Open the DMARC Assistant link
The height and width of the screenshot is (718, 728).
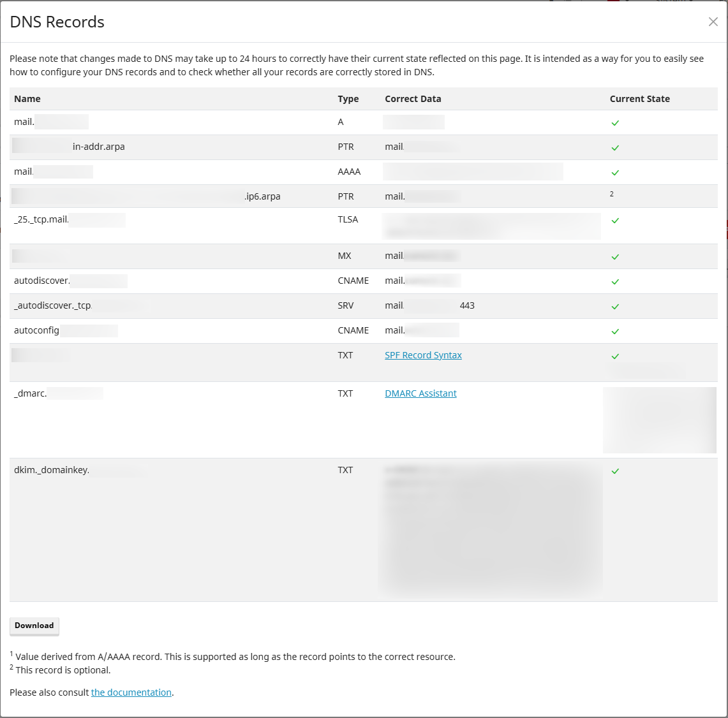[420, 393]
